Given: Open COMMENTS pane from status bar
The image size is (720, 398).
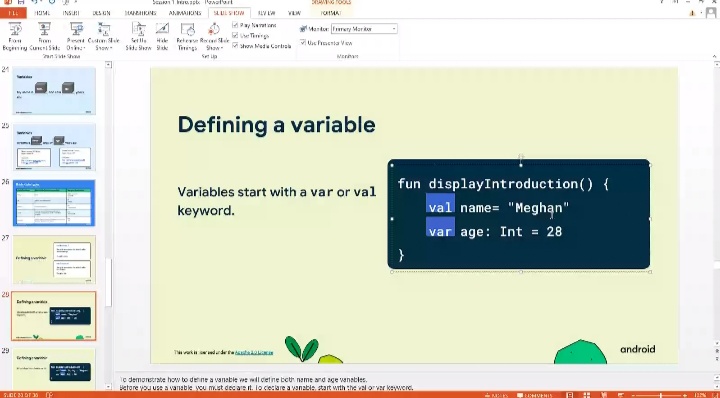Looking at the screenshot, I should pyautogui.click(x=534, y=395).
